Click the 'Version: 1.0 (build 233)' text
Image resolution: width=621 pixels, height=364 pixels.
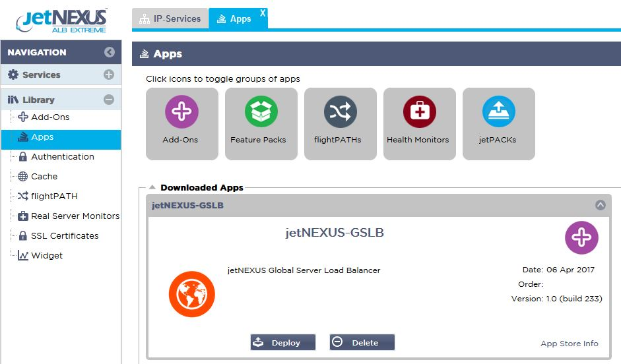click(556, 299)
